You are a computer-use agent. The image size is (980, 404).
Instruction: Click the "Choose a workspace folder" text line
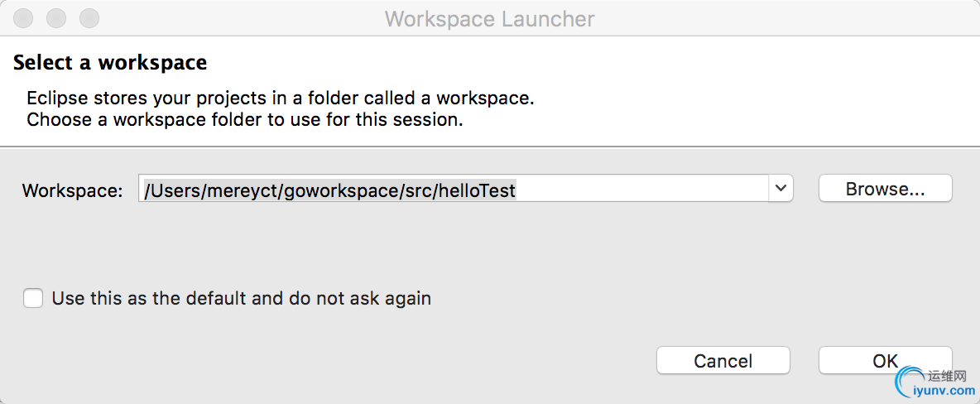coord(245,119)
